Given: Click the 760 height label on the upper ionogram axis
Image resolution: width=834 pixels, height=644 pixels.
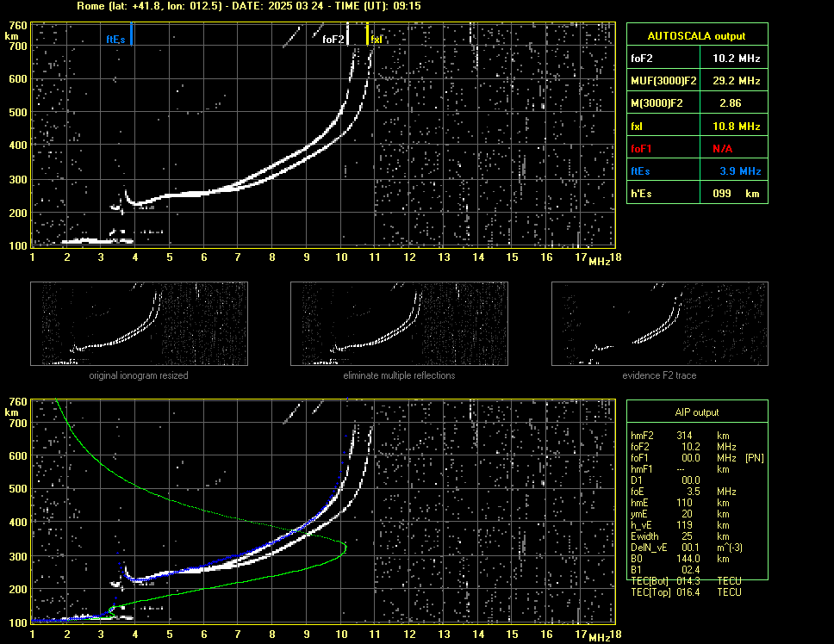Looking at the screenshot, I should [x=18, y=26].
